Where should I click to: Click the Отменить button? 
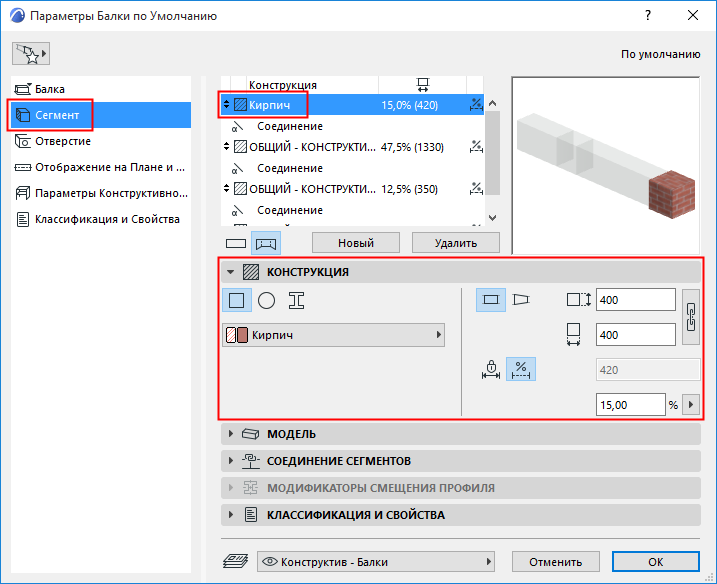coord(556,562)
